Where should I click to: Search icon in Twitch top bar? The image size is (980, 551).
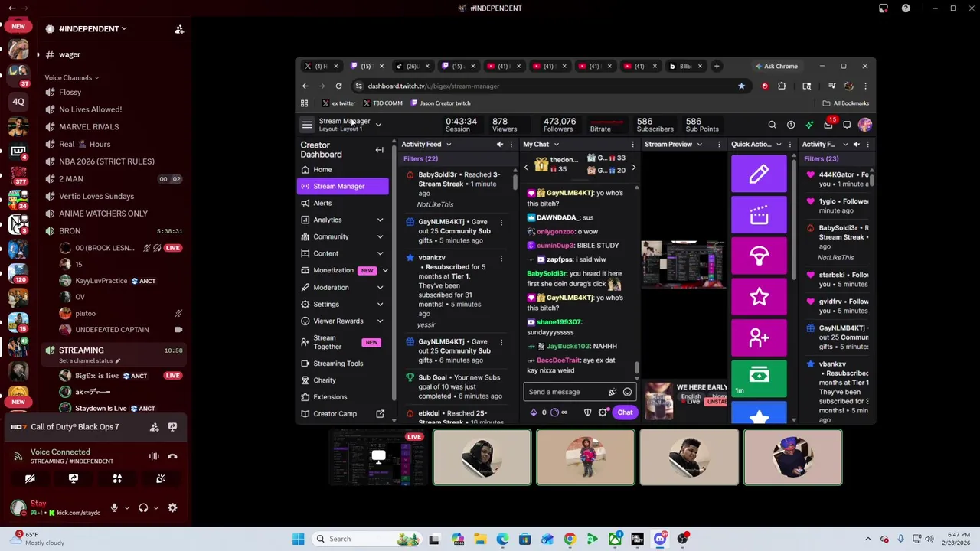tap(772, 125)
